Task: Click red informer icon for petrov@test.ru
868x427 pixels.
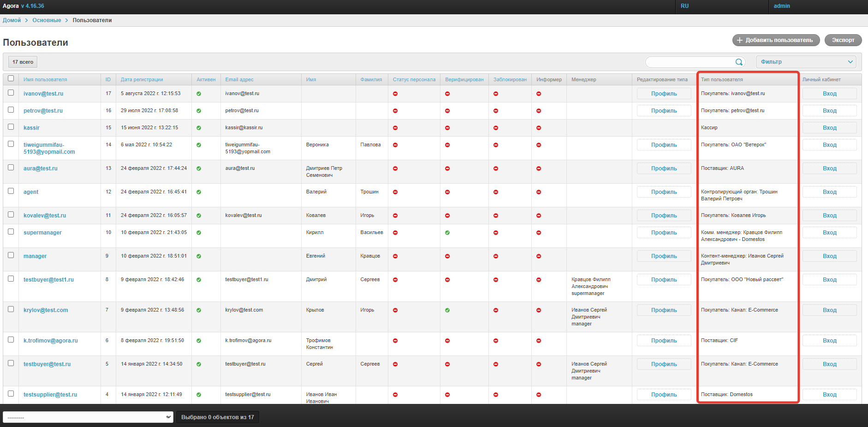Action: [x=539, y=111]
